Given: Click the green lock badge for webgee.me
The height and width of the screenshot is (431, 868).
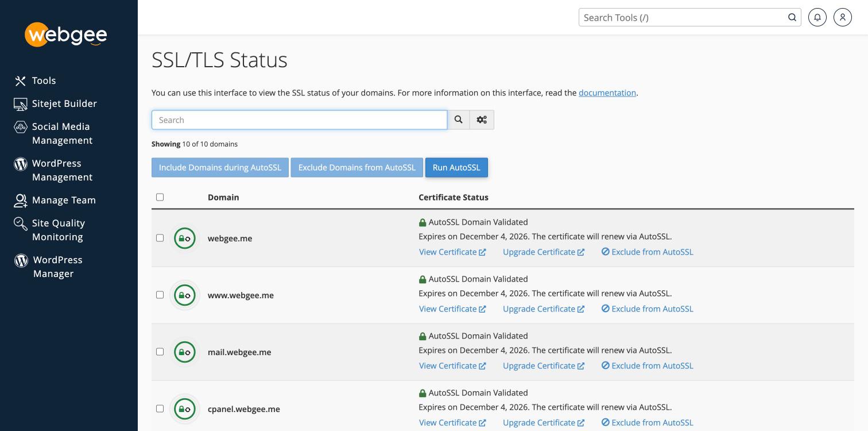Looking at the screenshot, I should click(185, 238).
